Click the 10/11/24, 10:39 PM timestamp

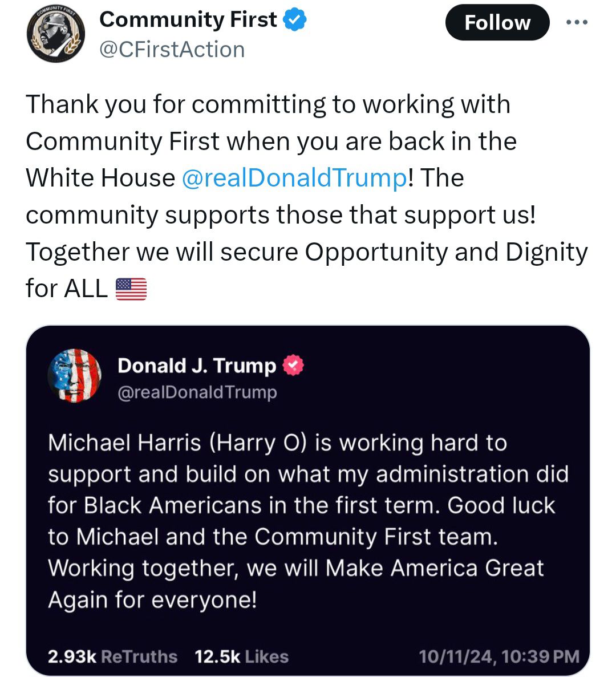(x=499, y=656)
